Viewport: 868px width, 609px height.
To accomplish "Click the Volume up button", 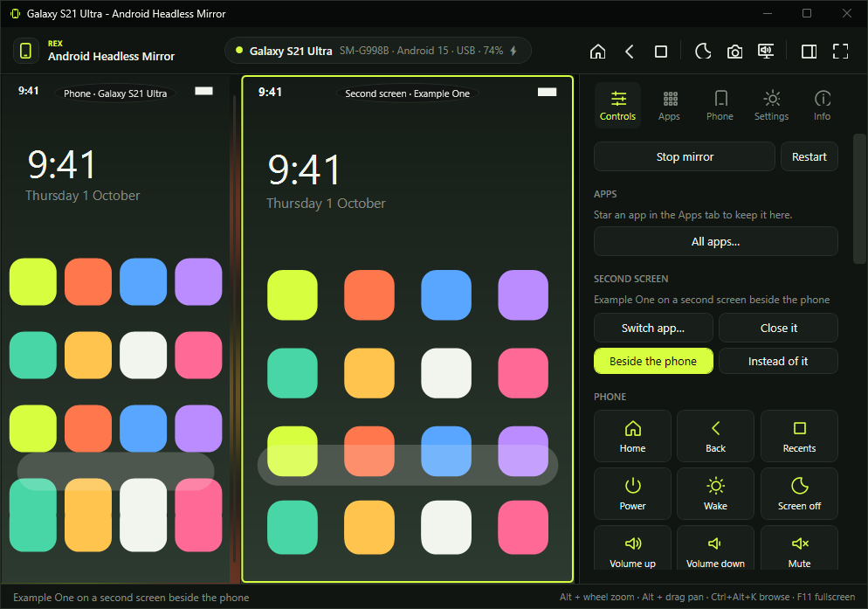I will click(633, 548).
